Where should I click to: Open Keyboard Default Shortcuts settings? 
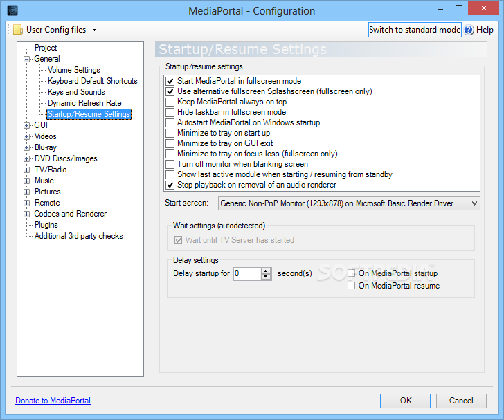pos(93,81)
